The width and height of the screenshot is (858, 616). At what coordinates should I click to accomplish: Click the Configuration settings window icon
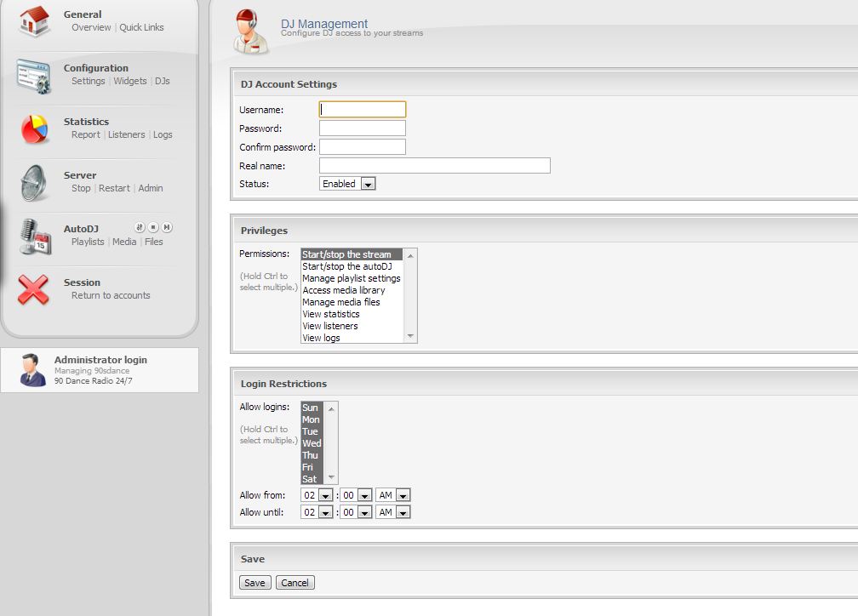pos(34,76)
